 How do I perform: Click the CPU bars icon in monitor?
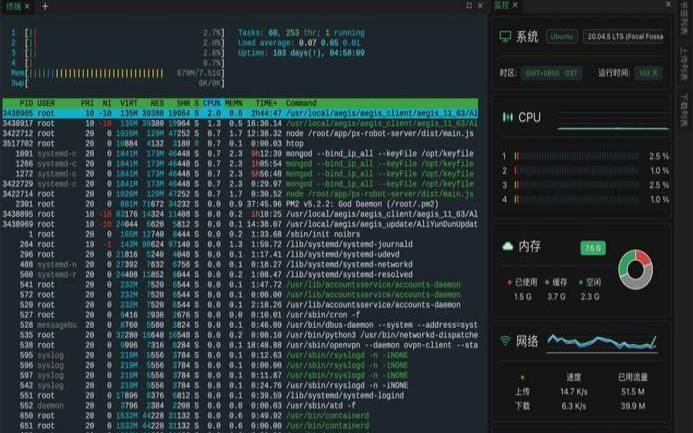507,118
